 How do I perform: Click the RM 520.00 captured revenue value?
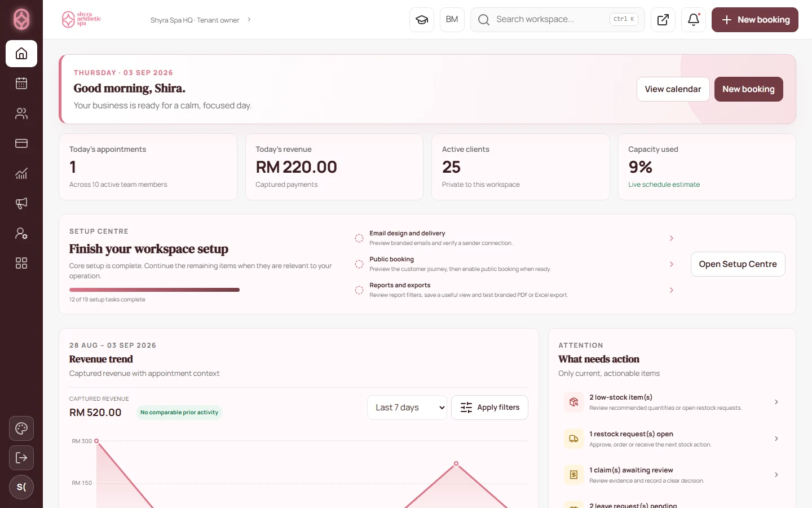click(95, 413)
